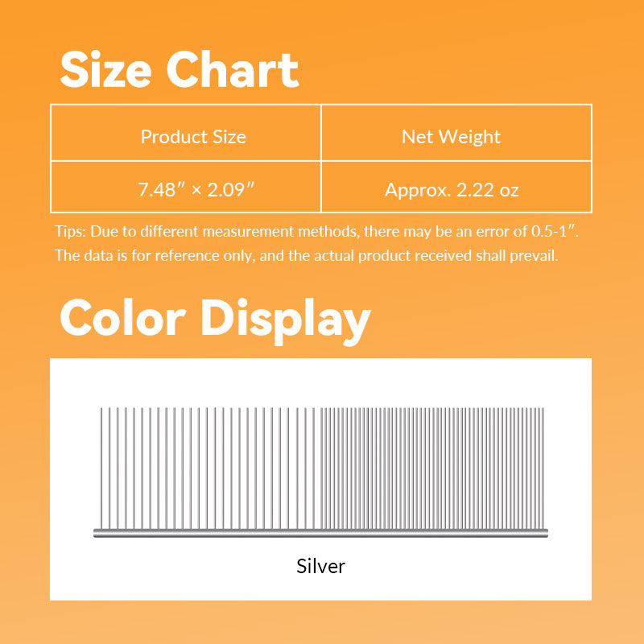Viewport: 644px width, 644px height.
Task: Click the word Chart in the title
Action: pos(233,69)
